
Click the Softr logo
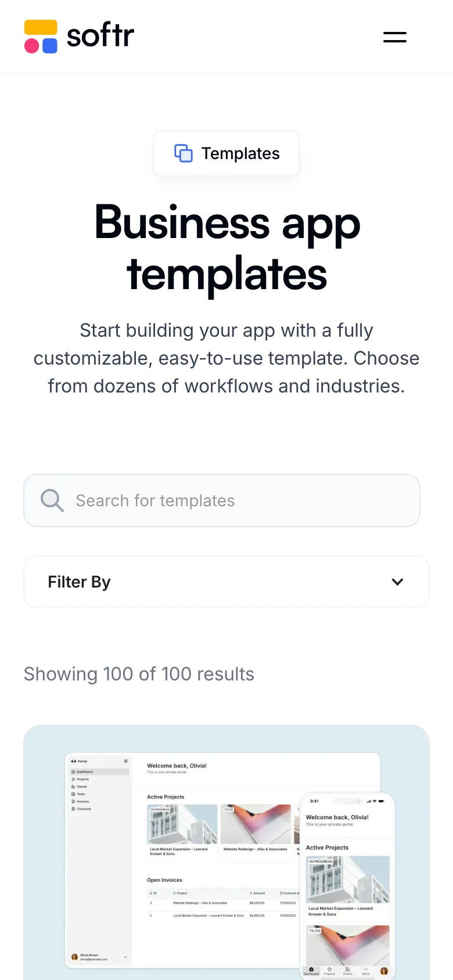78,36
